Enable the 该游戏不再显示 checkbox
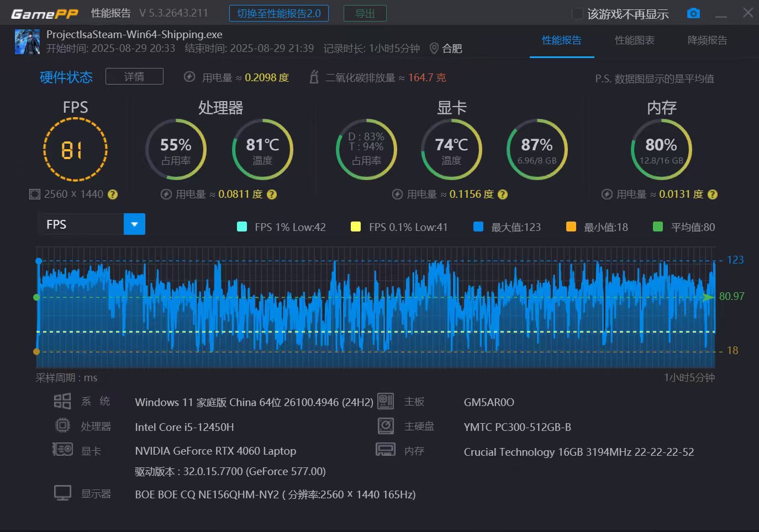The height and width of the screenshot is (532, 759). click(x=577, y=14)
